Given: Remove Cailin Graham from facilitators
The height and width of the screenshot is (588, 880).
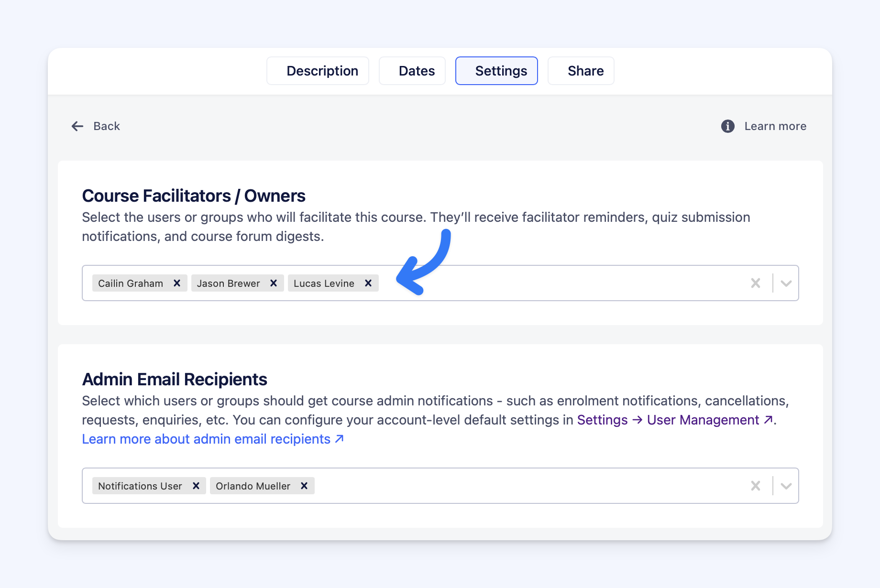Looking at the screenshot, I should pos(177,283).
